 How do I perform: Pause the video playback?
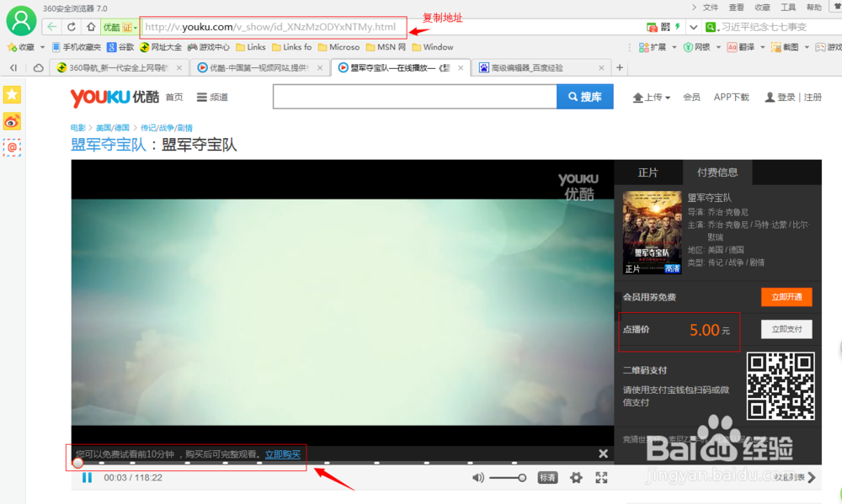pos(87,478)
